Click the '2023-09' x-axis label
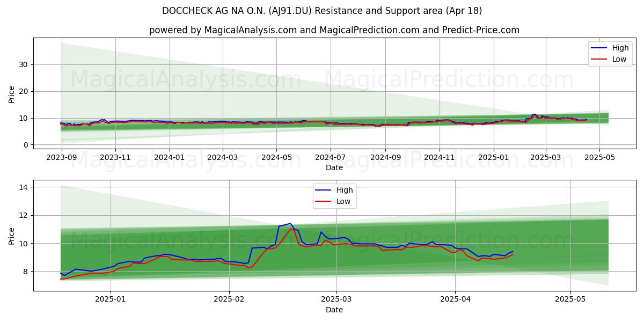The height and width of the screenshot is (322, 644). click(62, 157)
